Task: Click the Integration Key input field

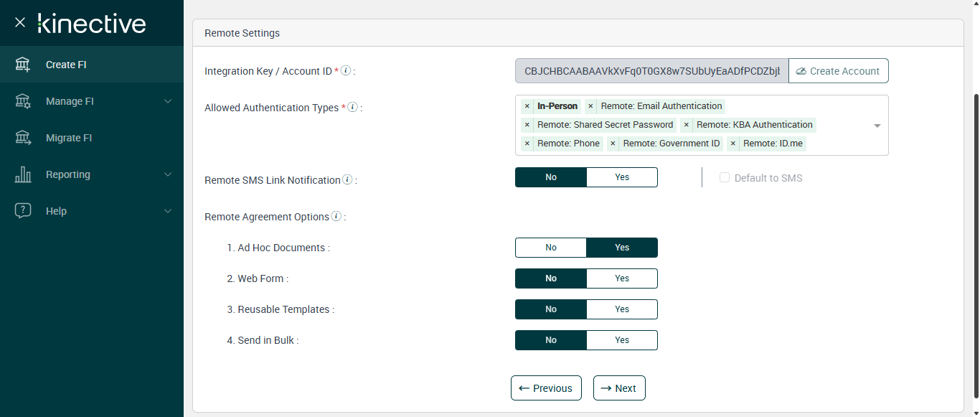Action: 651,71
